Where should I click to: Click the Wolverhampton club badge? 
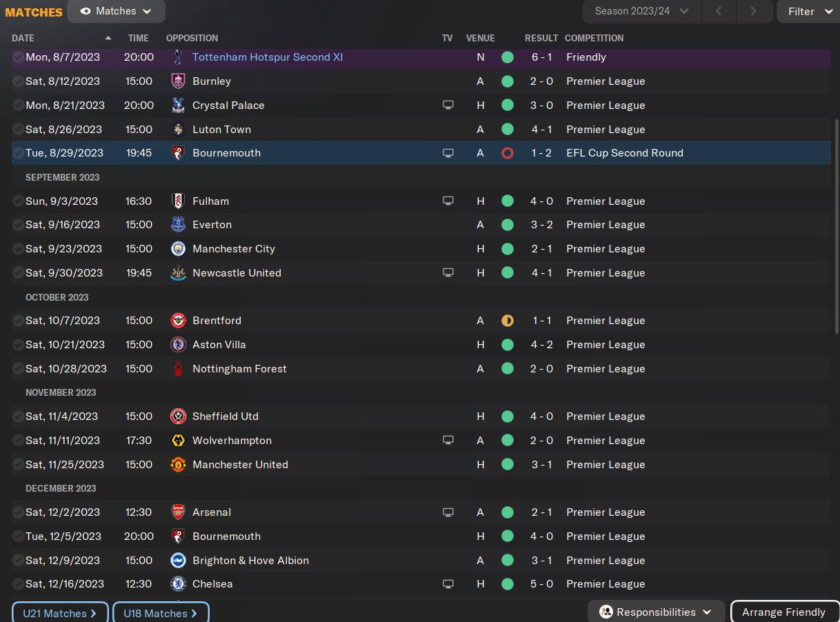click(x=178, y=441)
